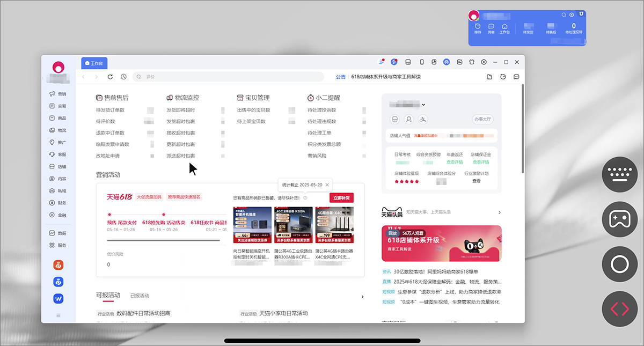Click the 评价 search field

point(228,77)
